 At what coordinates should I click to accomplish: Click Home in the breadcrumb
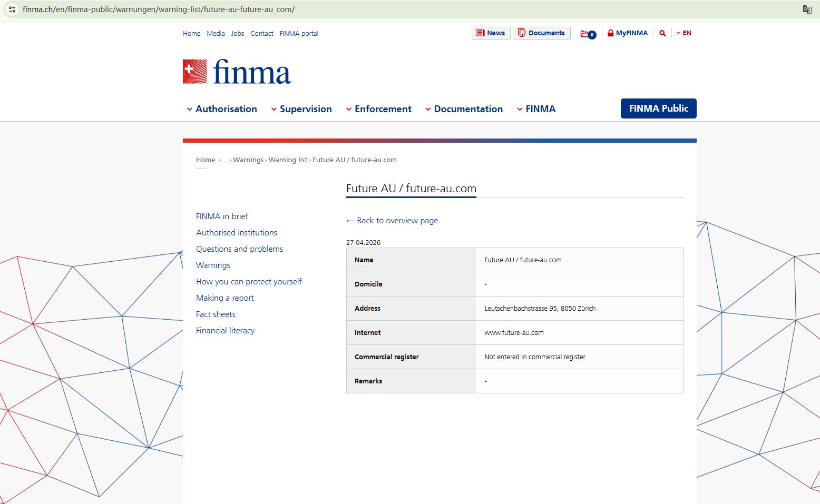click(206, 160)
